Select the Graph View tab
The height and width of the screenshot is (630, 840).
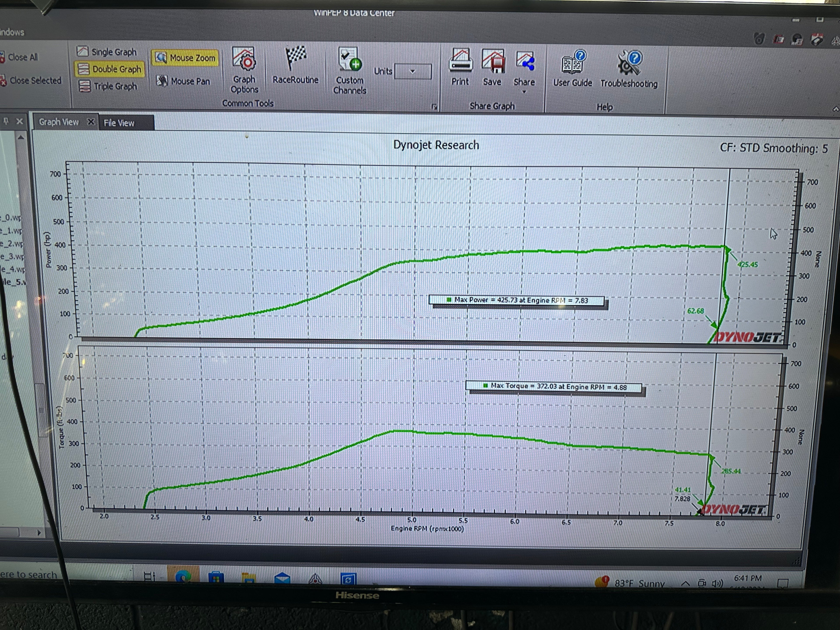[x=59, y=122]
